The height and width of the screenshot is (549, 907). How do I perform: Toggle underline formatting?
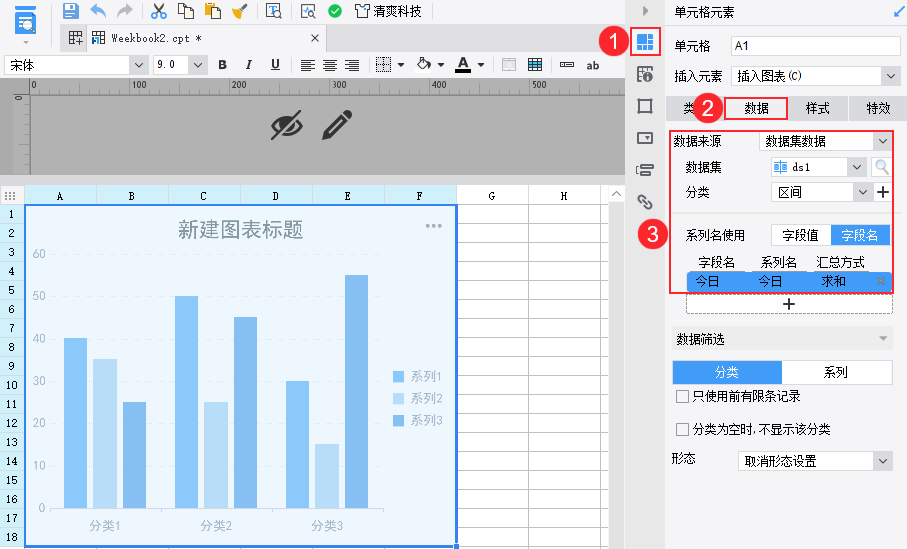[x=275, y=65]
